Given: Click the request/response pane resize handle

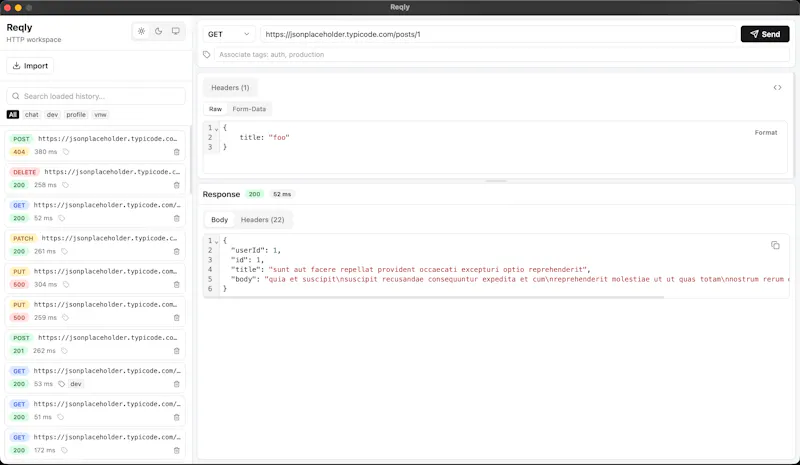Looking at the screenshot, I should click(496, 181).
